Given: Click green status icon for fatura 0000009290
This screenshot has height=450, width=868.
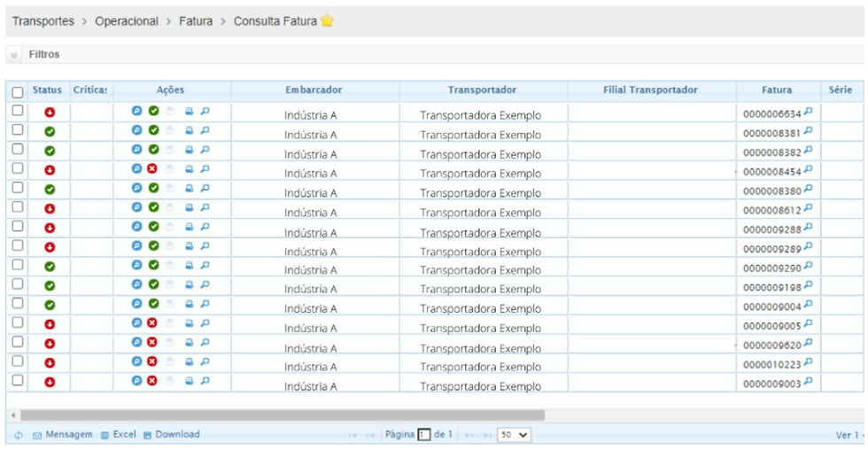Looking at the screenshot, I should pyautogui.click(x=50, y=267).
